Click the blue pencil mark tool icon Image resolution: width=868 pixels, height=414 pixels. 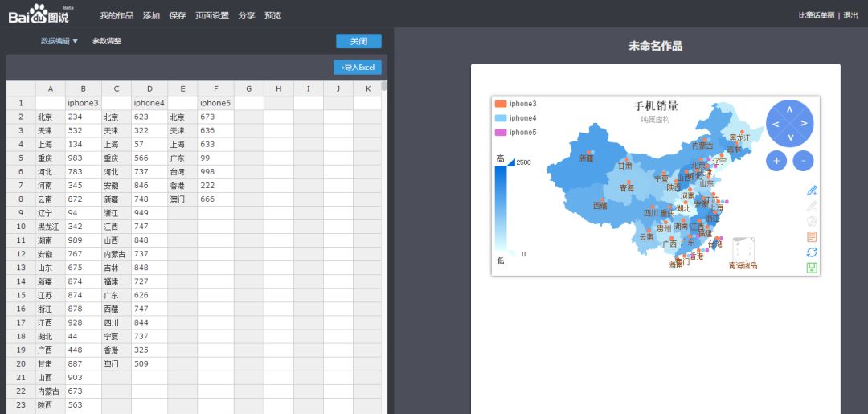(x=812, y=191)
